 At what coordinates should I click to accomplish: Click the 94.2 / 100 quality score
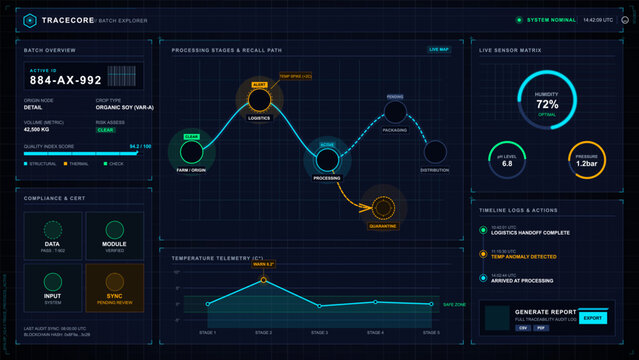[141, 146]
